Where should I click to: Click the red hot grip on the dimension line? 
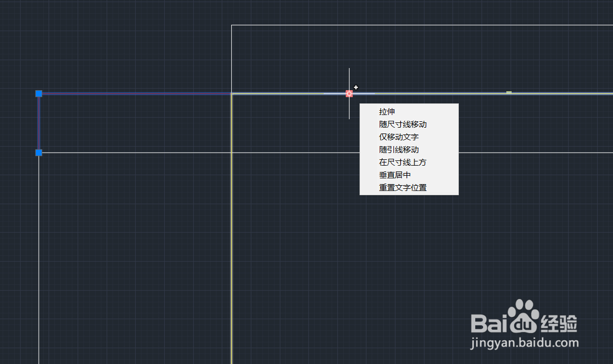(349, 94)
